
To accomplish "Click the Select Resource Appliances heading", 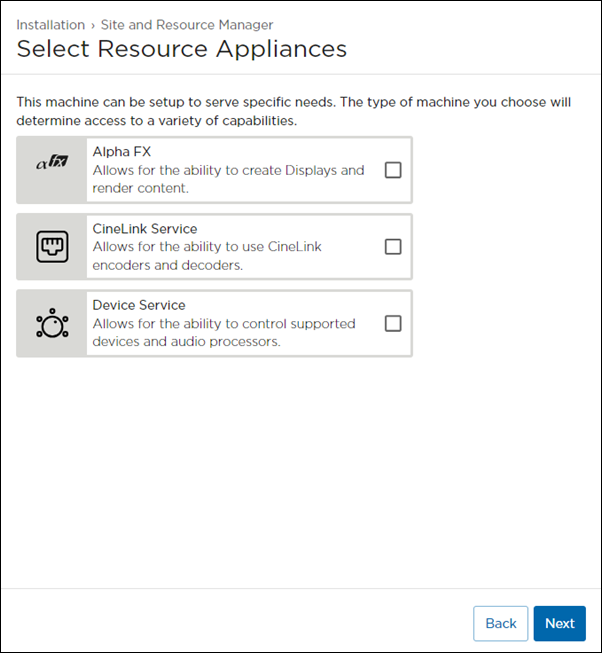I will (182, 48).
